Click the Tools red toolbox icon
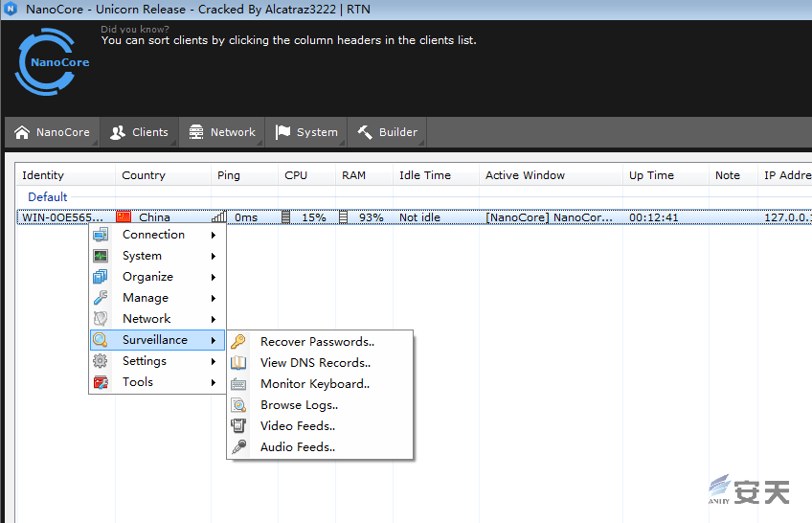 [101, 382]
